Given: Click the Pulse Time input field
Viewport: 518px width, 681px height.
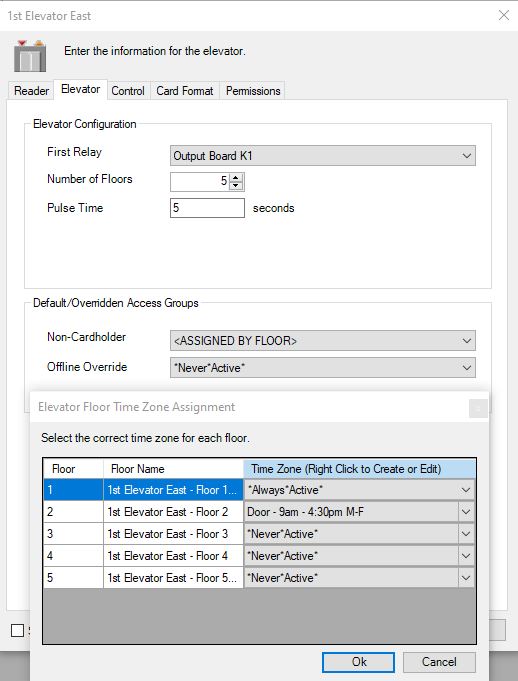Looking at the screenshot, I should point(207,208).
